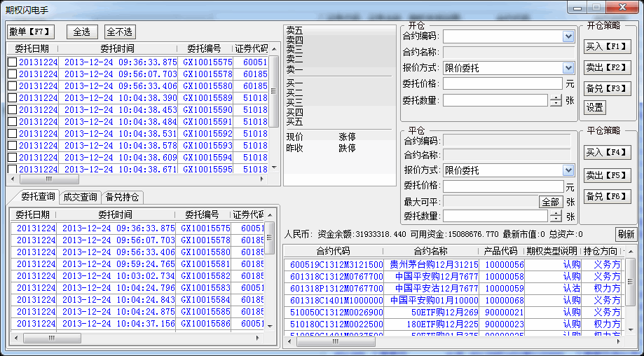Close the 期权闪电手 window

[x=622, y=8]
